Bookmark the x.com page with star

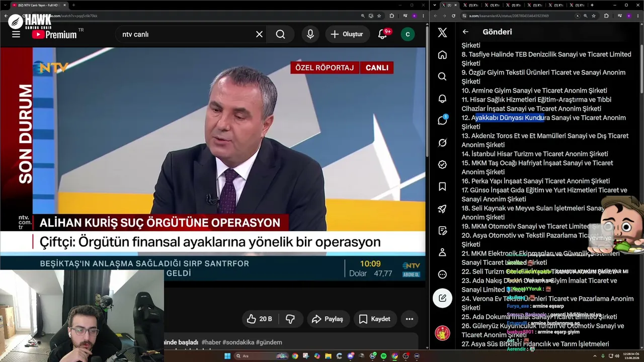coord(593,16)
